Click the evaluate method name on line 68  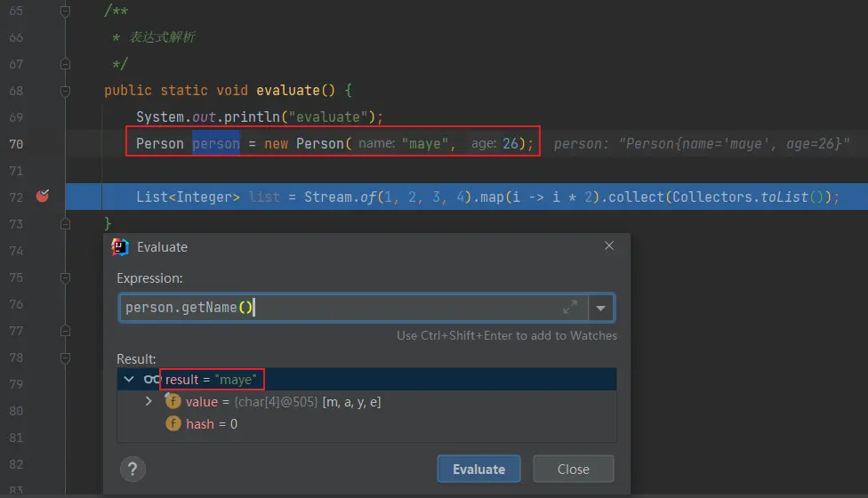coord(288,90)
